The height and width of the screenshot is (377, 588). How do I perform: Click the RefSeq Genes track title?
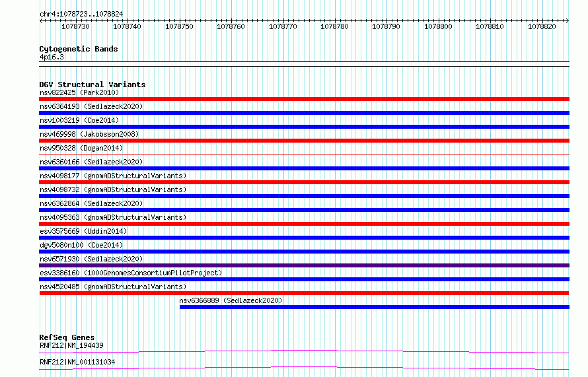point(67,337)
